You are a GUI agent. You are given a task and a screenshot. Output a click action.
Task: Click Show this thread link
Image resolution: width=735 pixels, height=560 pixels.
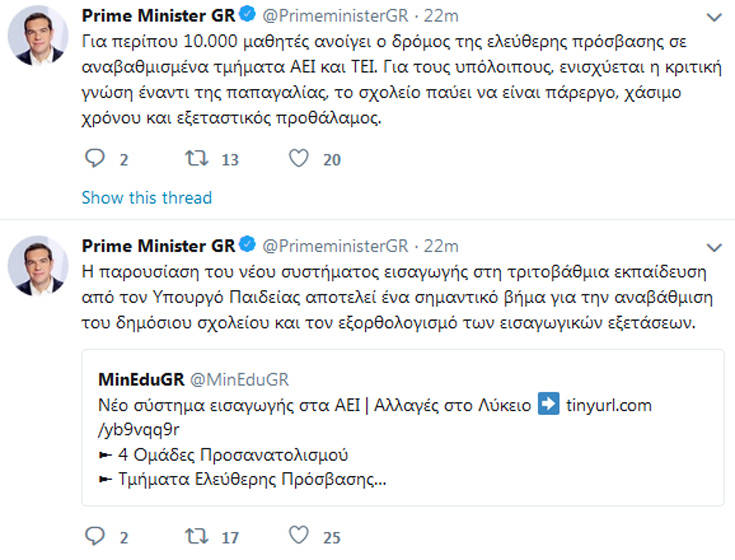pyautogui.click(x=146, y=197)
